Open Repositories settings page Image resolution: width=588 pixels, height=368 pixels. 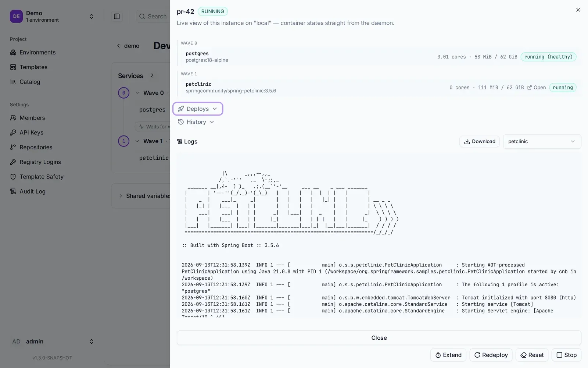click(x=36, y=147)
